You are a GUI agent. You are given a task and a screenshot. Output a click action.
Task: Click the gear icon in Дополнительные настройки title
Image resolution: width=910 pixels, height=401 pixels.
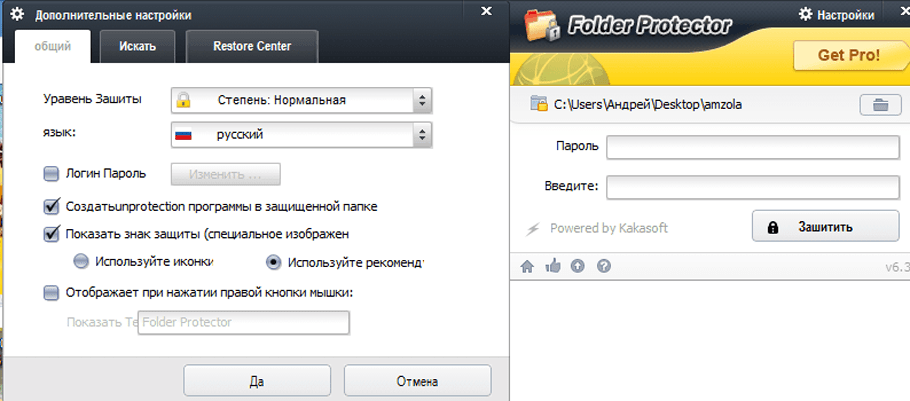point(17,15)
